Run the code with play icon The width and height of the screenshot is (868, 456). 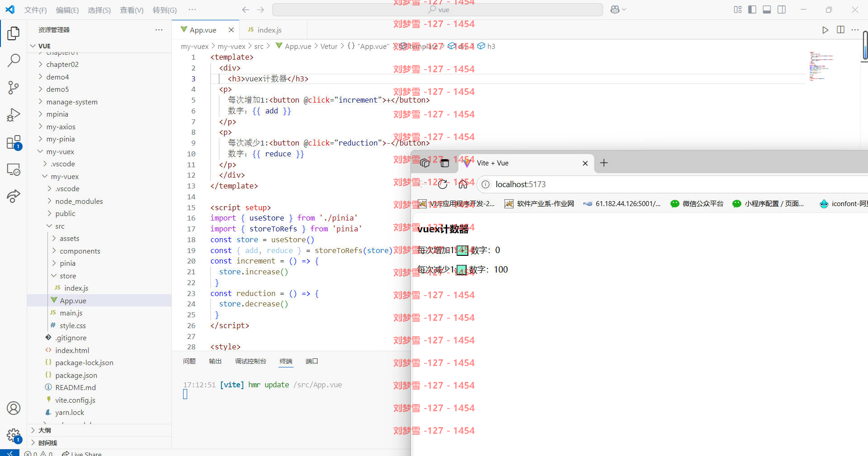(x=825, y=30)
